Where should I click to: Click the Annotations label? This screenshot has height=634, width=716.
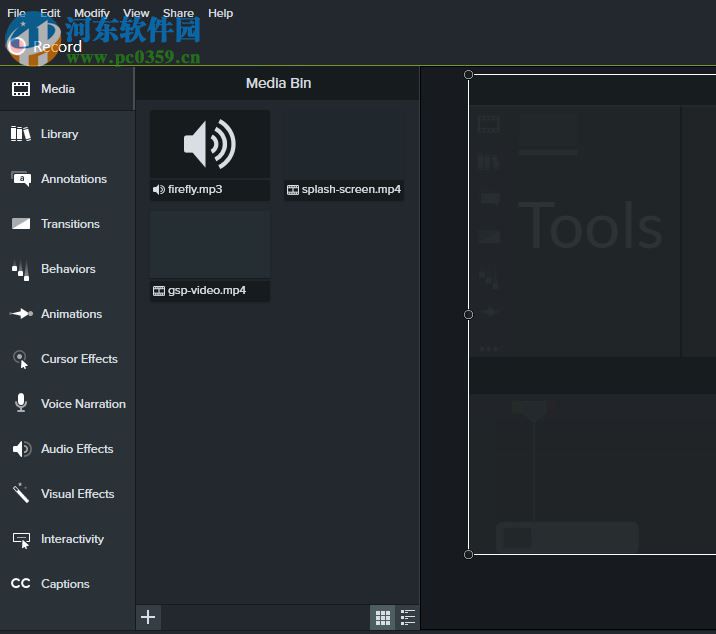[74, 179]
